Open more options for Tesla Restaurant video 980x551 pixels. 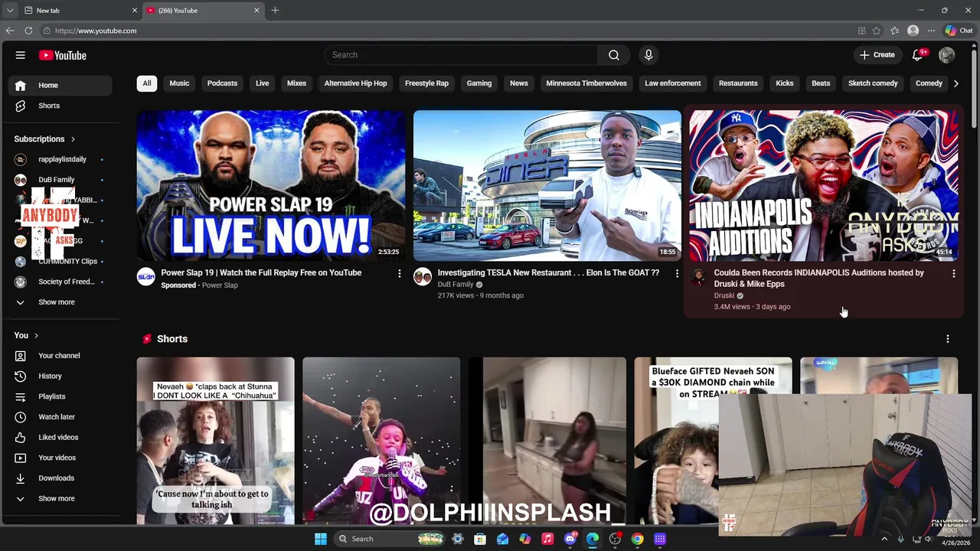(676, 273)
